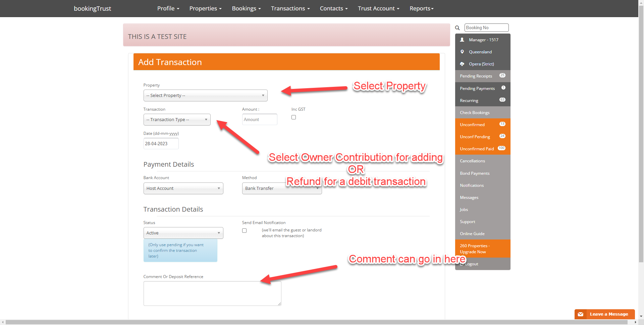644x325 pixels.
Task: Open the Status dropdown showing Active
Action: [x=183, y=233]
